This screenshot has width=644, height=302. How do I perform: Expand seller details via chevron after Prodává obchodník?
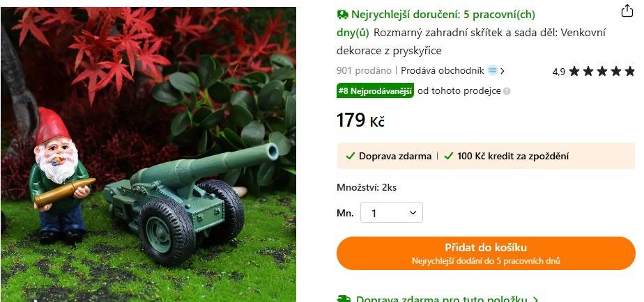click(x=503, y=71)
